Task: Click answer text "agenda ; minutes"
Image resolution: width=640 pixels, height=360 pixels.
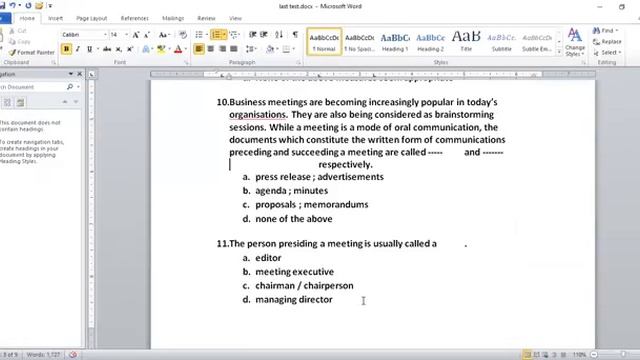Action: tap(291, 191)
